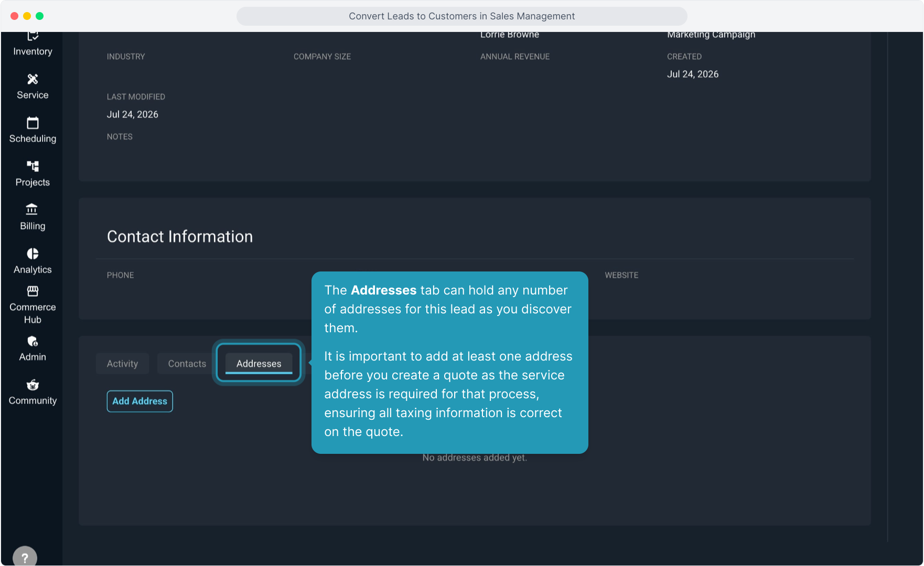Click the Add Address button
Screen dimensions: 924x566
[x=140, y=401]
